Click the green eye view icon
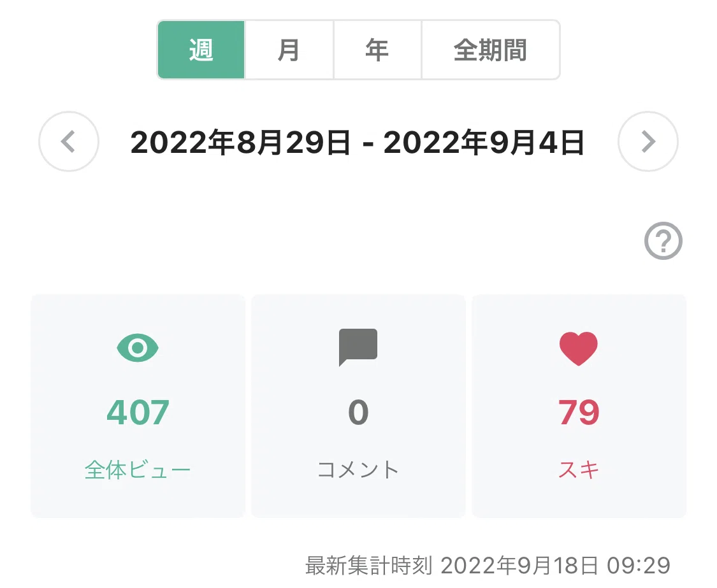Viewport: 717px width, 588px height. 138,348
